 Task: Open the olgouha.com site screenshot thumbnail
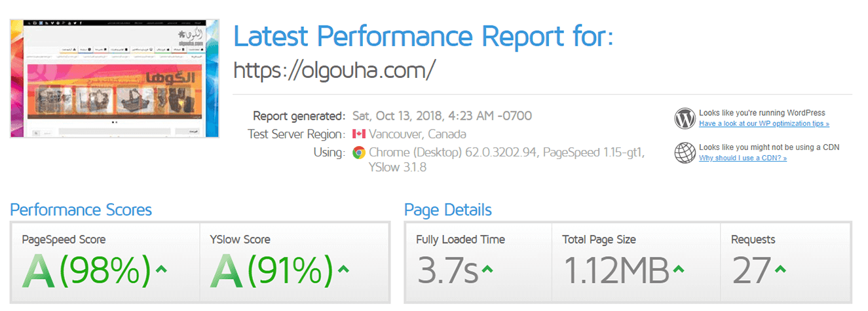(x=114, y=79)
